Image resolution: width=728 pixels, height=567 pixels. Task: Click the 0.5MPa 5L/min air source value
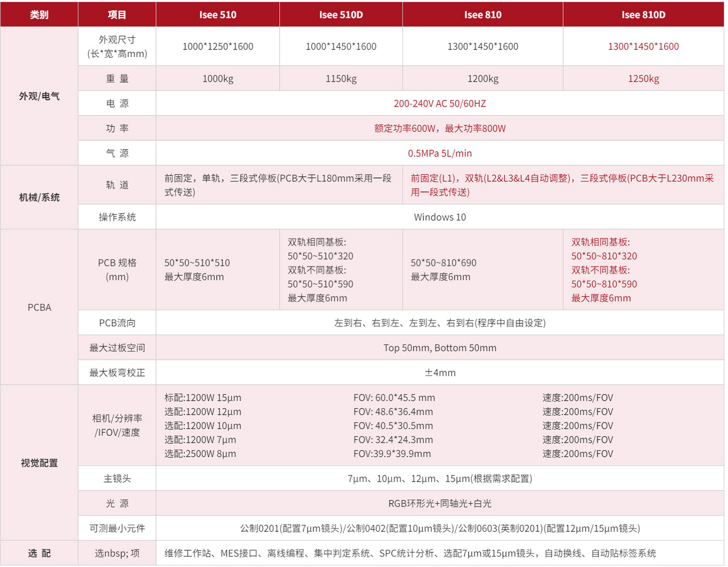439,153
